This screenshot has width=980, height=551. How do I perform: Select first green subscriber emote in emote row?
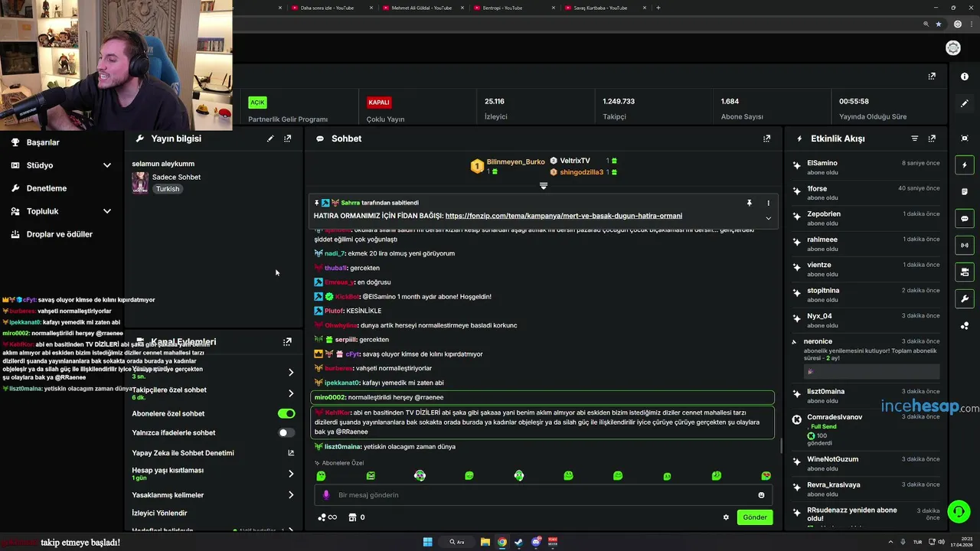pyautogui.click(x=321, y=476)
